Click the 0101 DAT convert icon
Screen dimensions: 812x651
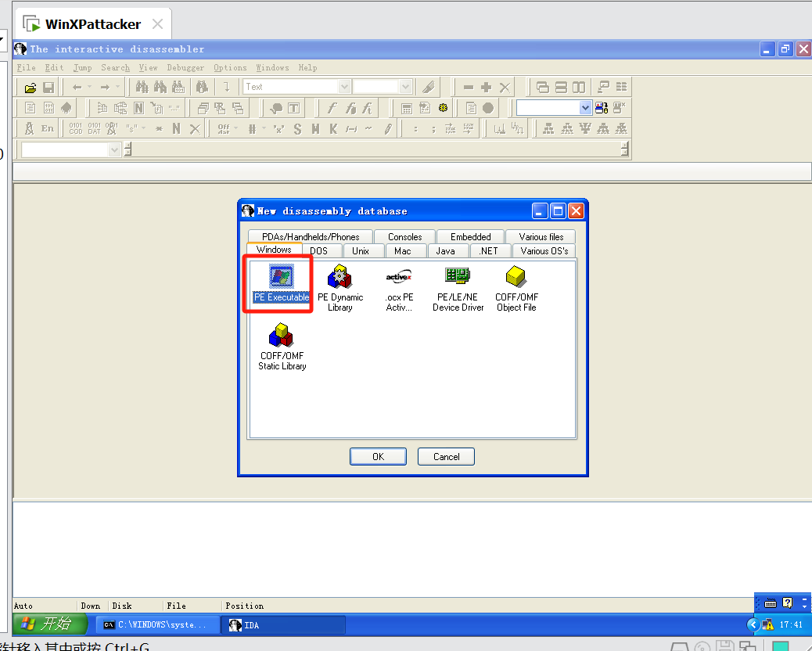[x=94, y=128]
